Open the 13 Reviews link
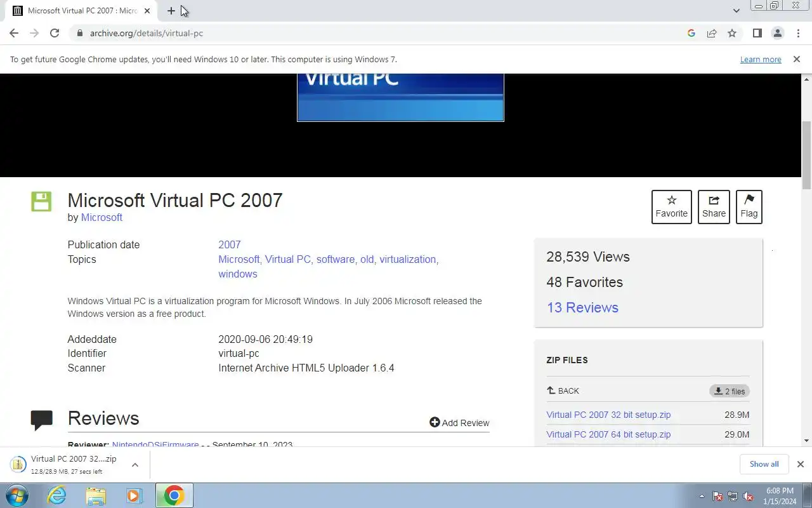The image size is (812, 508). 582,307
